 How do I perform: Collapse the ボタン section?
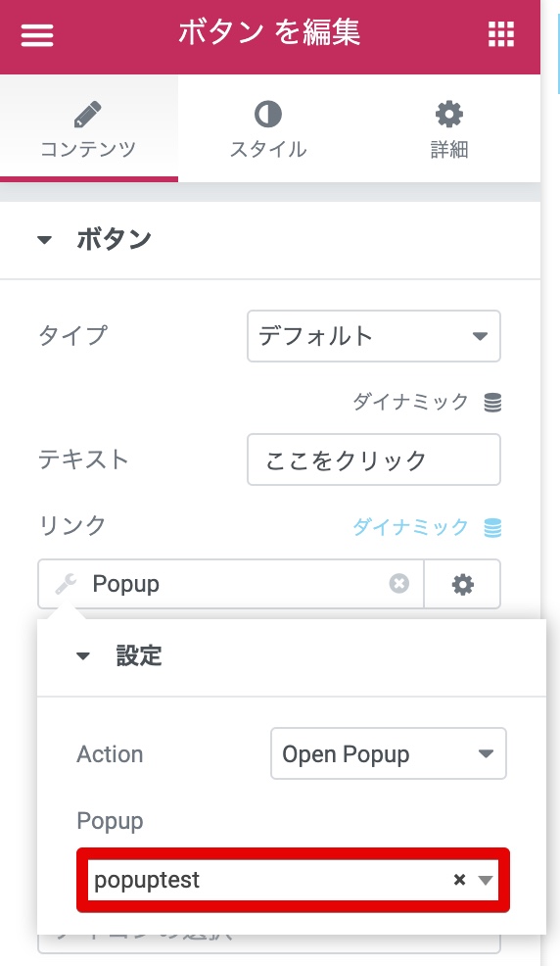(x=44, y=240)
